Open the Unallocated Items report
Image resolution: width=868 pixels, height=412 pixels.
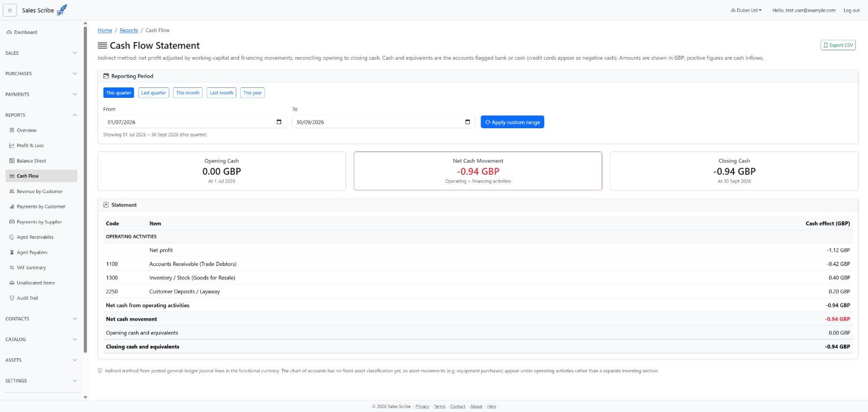[42, 283]
